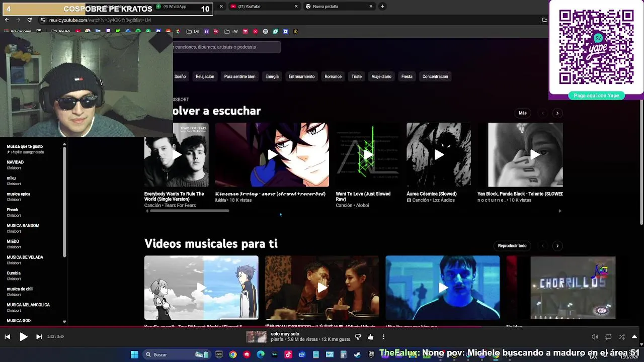Image resolution: width=644 pixels, height=362 pixels.
Task: Open site info icon in address bar
Action: point(43,20)
